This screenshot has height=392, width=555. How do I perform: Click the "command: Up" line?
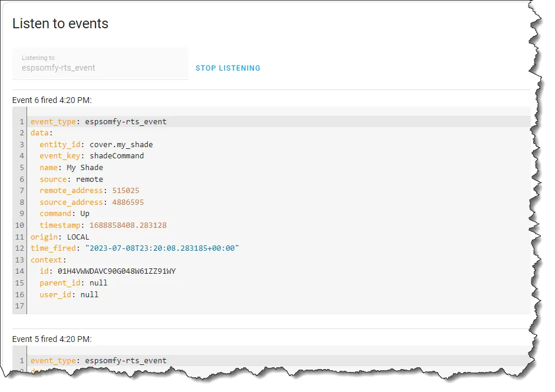coord(64,214)
